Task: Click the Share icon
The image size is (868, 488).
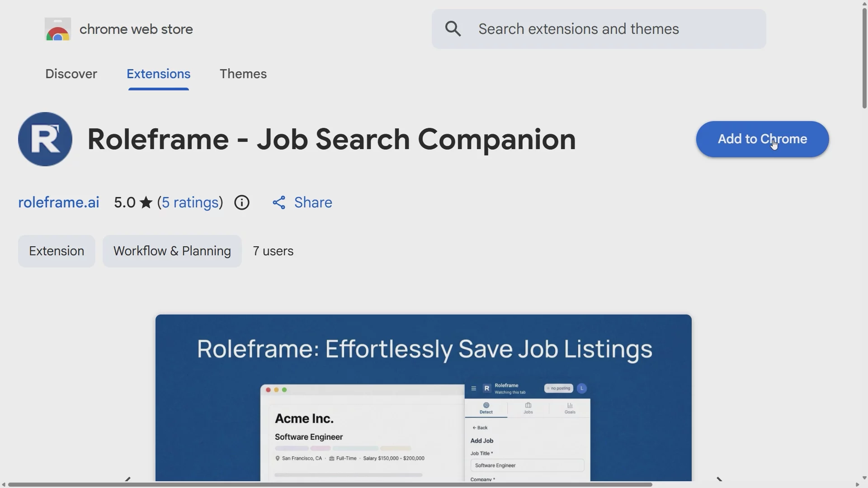Action: click(279, 203)
